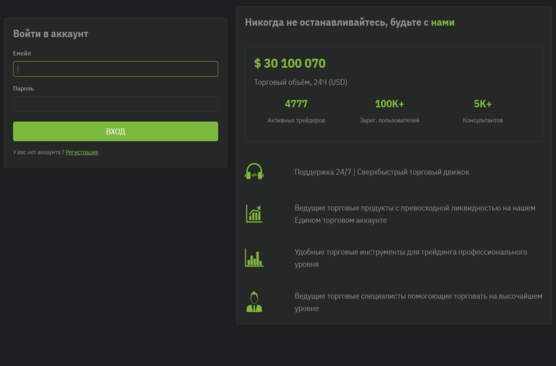Click the 'У вас нет аккаунта ?' text

pyautogui.click(x=39, y=152)
